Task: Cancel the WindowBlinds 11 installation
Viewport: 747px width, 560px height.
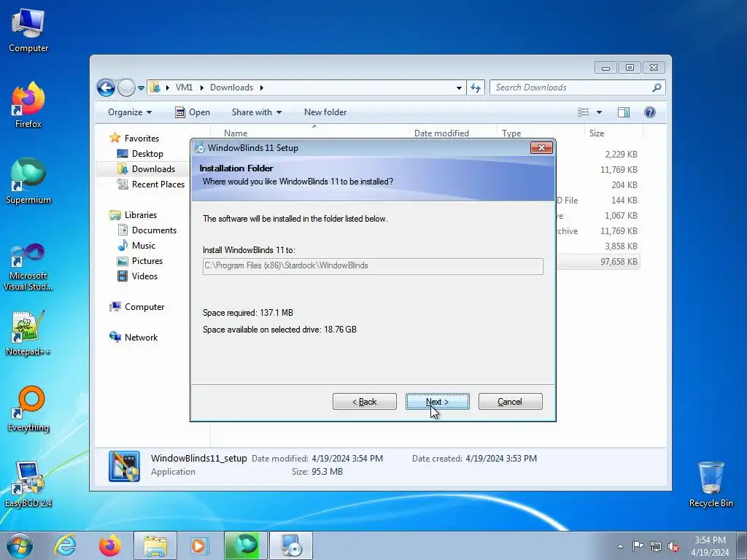Action: [x=510, y=402]
